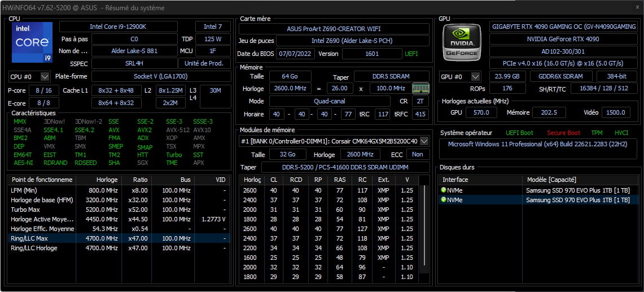This screenshot has width=644, height=292.
Task: Select the Turbo Max row
Action: 119,210
